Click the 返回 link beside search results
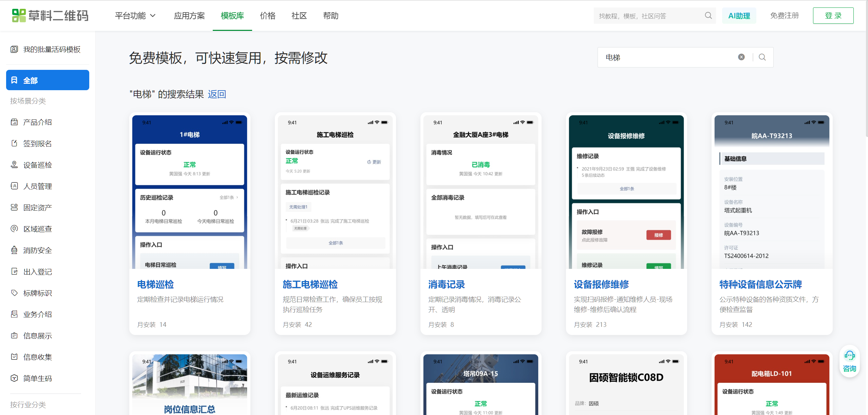The width and height of the screenshot is (868, 415). pos(217,94)
